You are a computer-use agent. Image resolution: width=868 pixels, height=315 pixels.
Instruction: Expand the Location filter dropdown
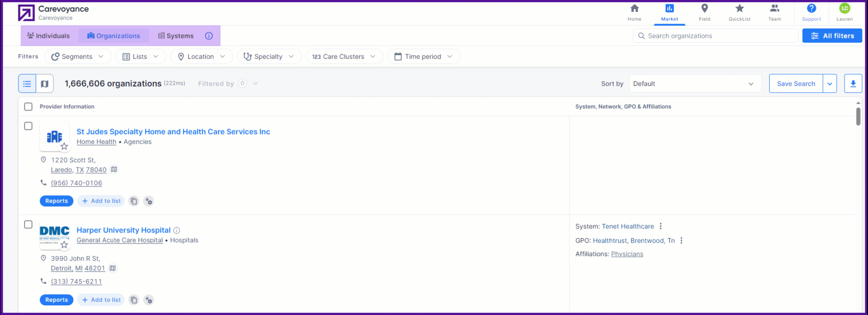click(202, 57)
